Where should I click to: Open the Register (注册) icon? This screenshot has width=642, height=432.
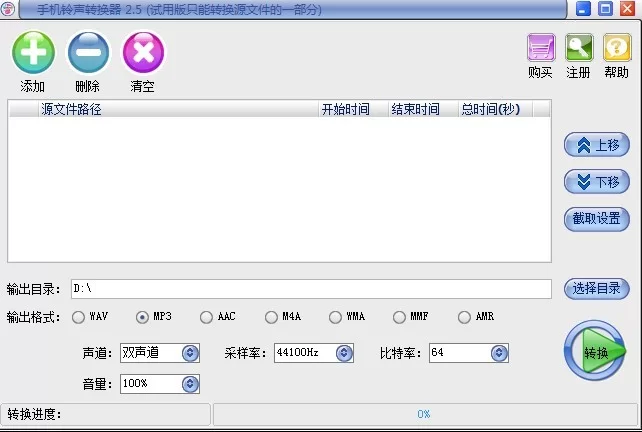(x=579, y=48)
